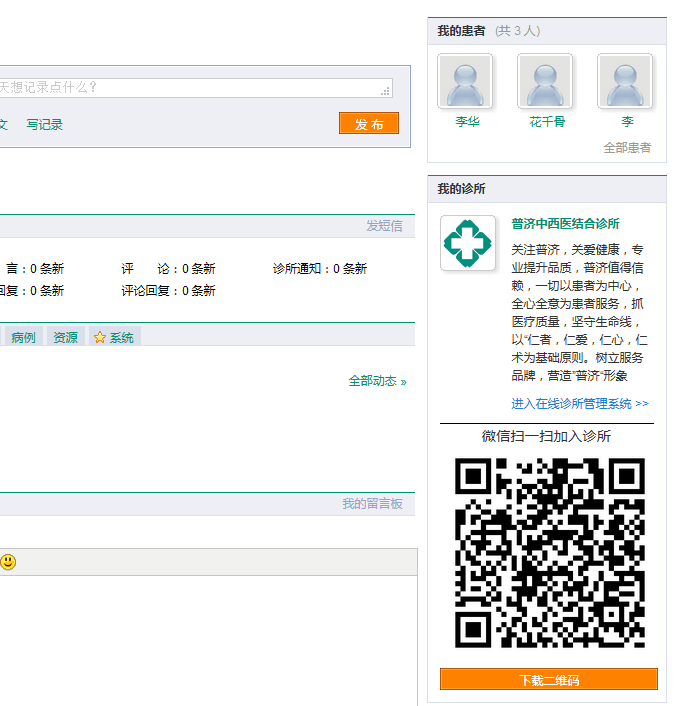Switch to the 系统 star tab

[115, 337]
